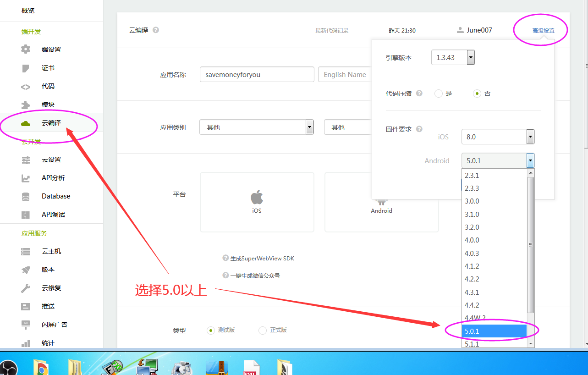Click the Database cylinder icon

click(x=26, y=196)
